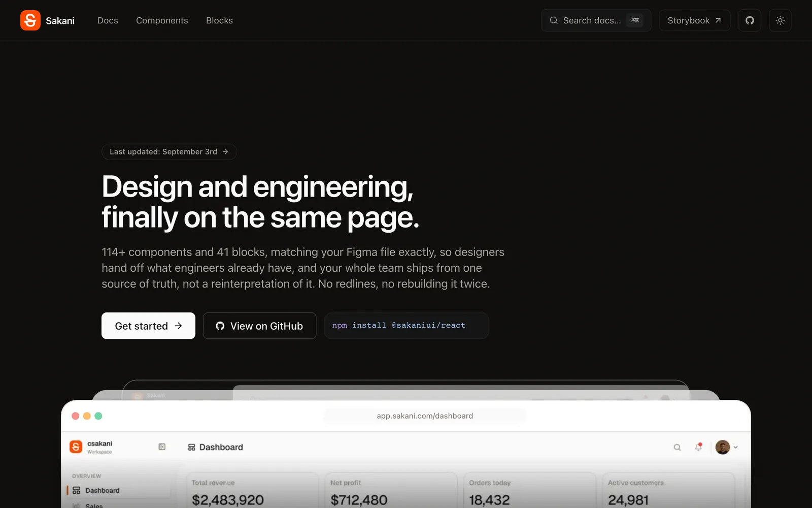812x508 pixels.
Task: Click the Dashboard page title in preview
Action: click(x=221, y=447)
